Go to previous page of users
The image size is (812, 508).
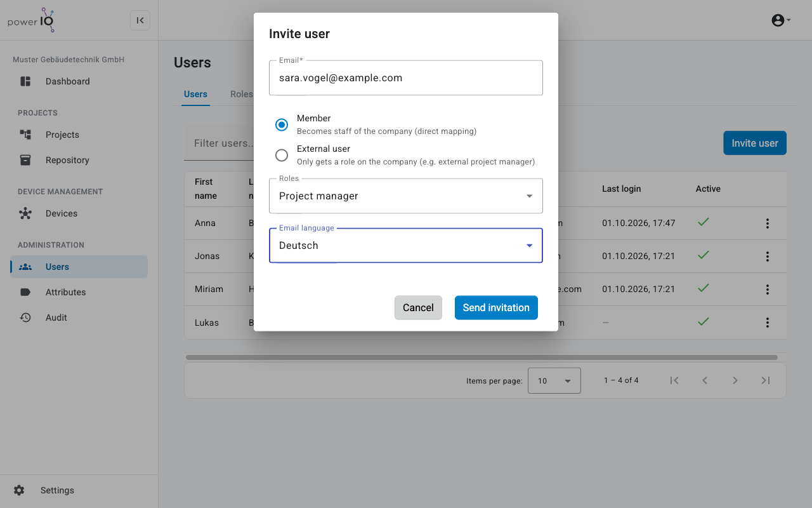[x=705, y=380]
